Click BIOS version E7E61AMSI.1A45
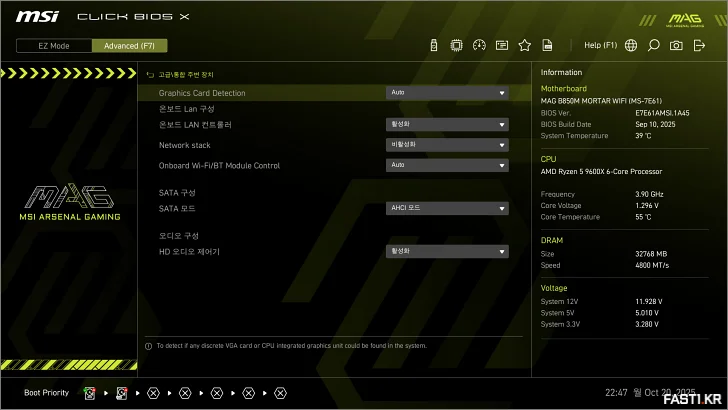 (662, 113)
